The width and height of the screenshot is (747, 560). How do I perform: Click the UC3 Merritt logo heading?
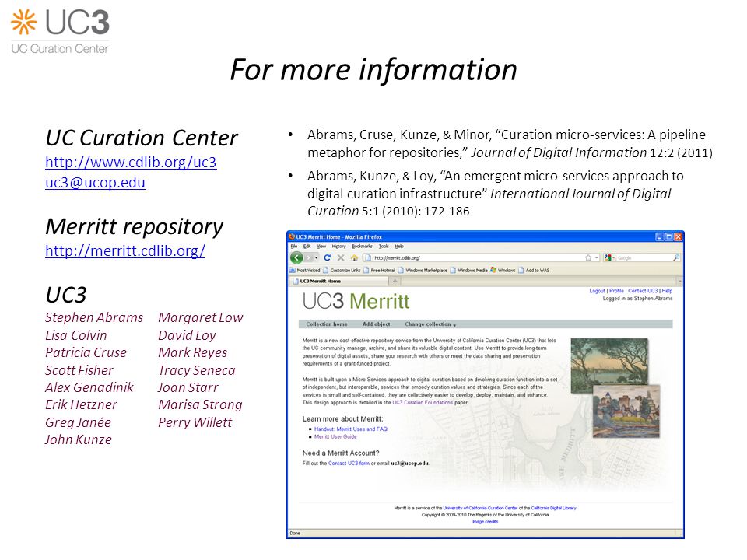356,302
